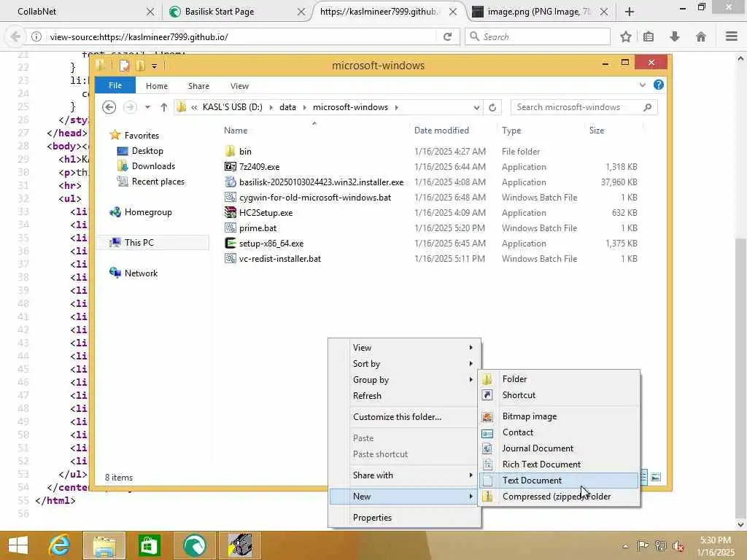Select vc-redist-installer.bat file
Image resolution: width=747 pixels, height=560 pixels.
tap(279, 259)
